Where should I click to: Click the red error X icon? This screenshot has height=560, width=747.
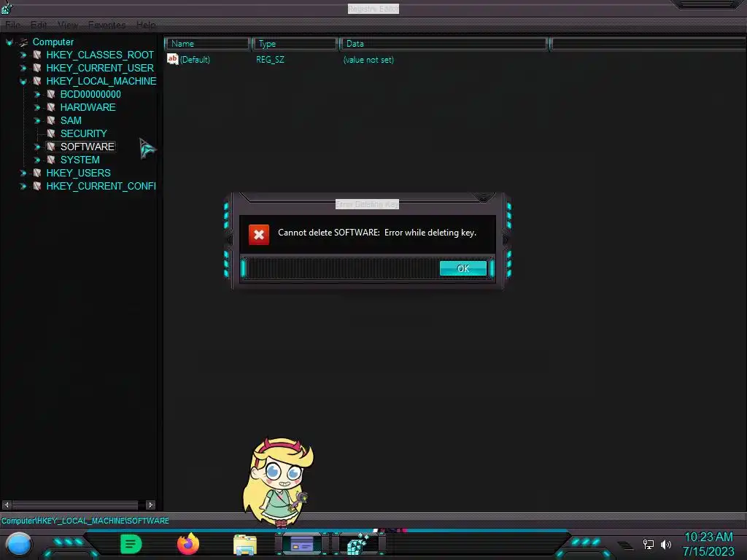[x=259, y=234]
